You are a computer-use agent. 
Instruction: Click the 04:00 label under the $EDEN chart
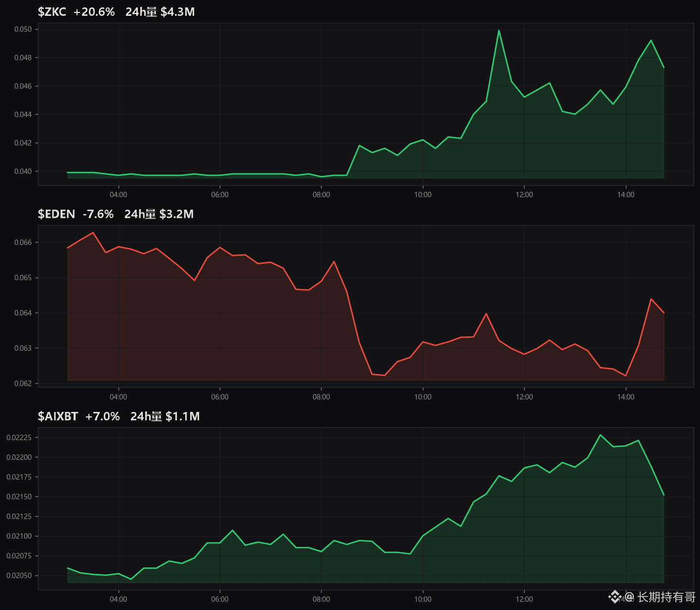[119, 397]
